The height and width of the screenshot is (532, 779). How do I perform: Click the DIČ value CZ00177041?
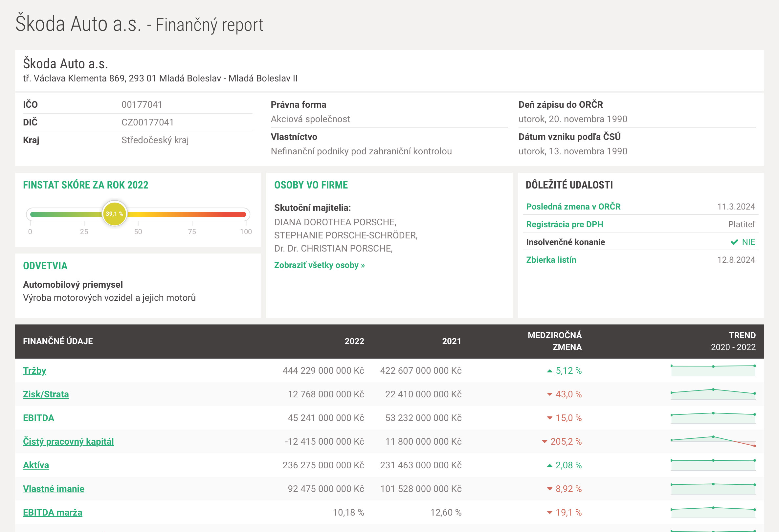click(x=147, y=122)
